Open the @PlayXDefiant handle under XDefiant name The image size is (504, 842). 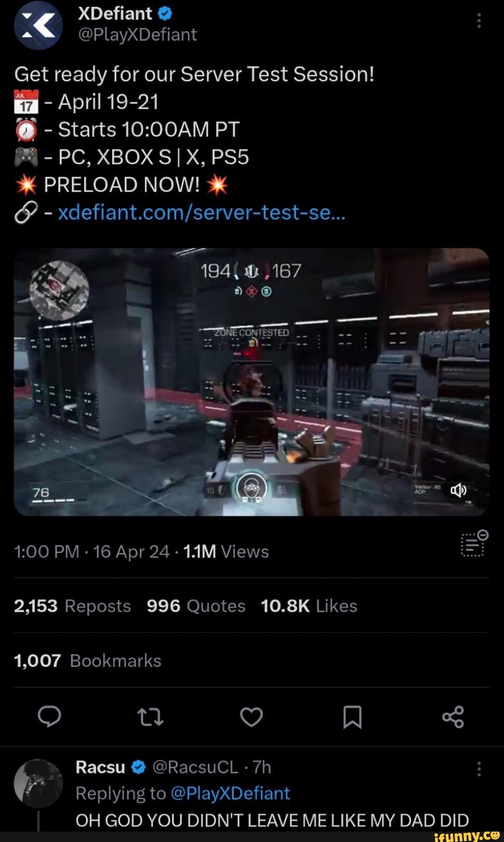(137, 35)
